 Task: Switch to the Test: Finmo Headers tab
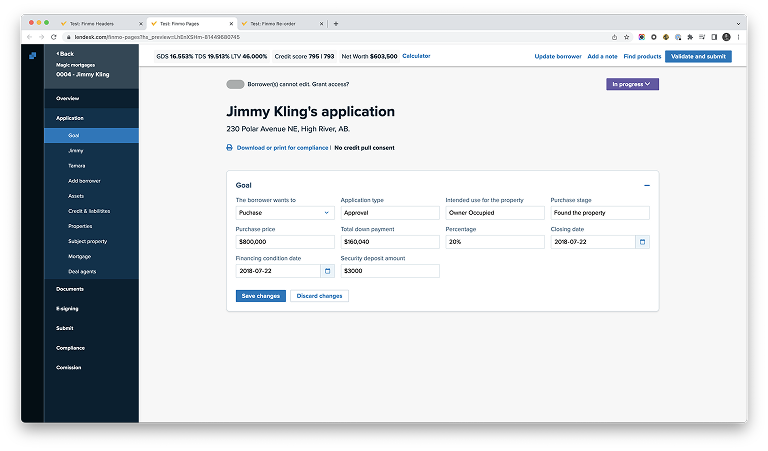(101, 24)
